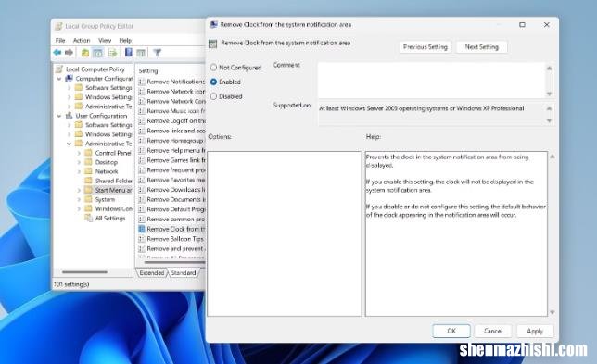Screen dimensions: 597x364
Task: Expand the Control Panel tree node
Action: click(79, 153)
